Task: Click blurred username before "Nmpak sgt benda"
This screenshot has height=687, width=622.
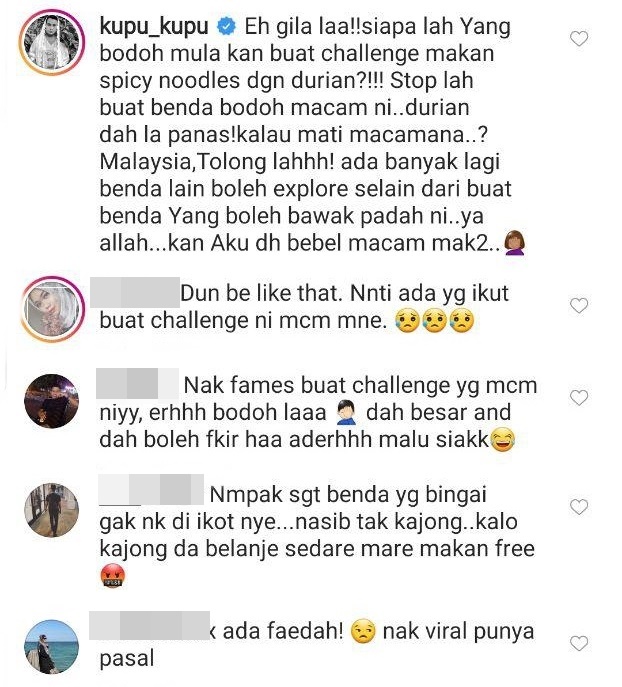Action: [151, 489]
